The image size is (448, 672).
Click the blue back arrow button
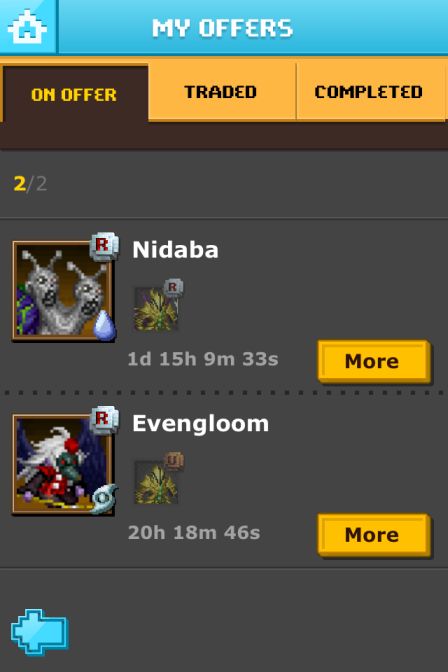pyautogui.click(x=39, y=632)
